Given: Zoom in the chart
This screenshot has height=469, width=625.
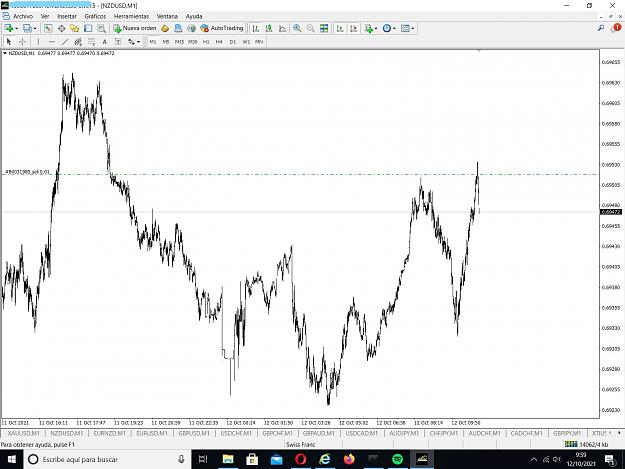Looking at the screenshot, I should (x=297, y=28).
